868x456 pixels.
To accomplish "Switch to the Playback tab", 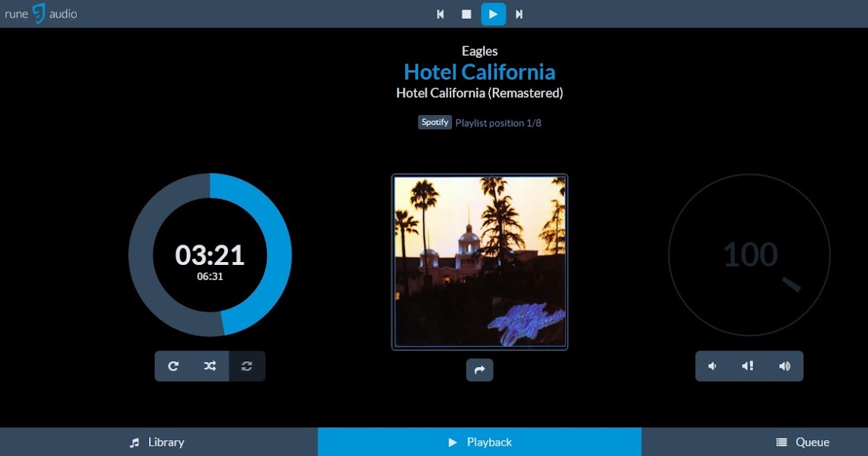I will click(480, 442).
